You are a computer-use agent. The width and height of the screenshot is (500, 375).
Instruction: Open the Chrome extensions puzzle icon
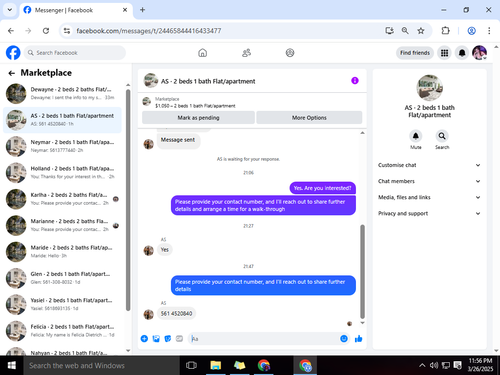pos(445,31)
